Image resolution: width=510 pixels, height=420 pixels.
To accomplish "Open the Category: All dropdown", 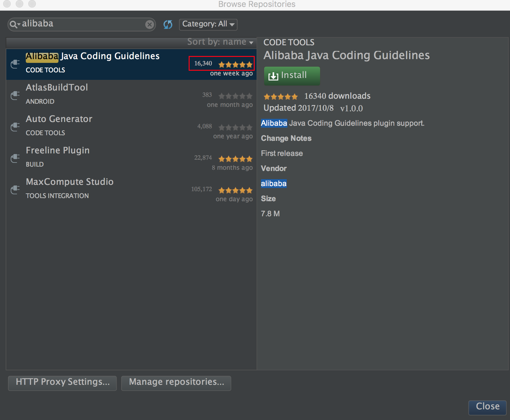I will [x=208, y=24].
